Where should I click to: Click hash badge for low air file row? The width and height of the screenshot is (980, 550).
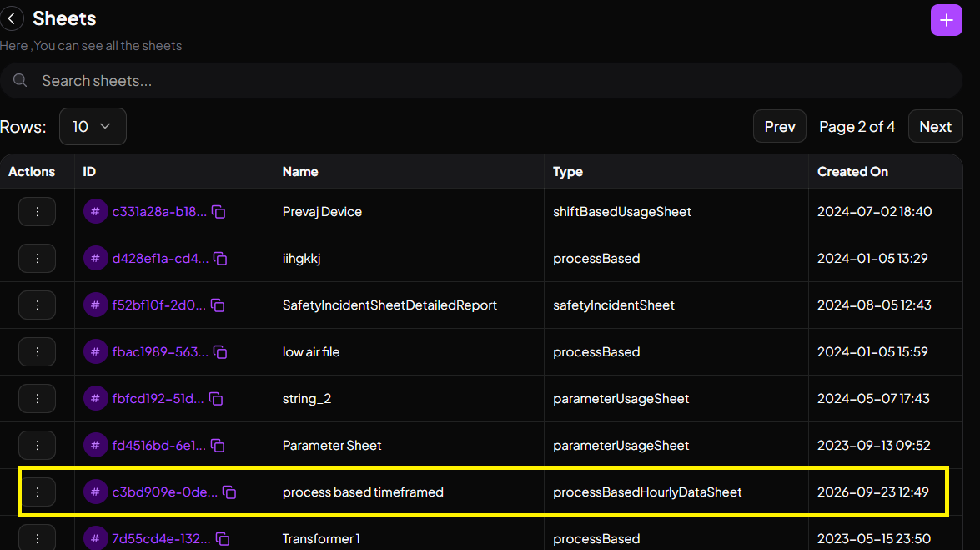point(96,351)
